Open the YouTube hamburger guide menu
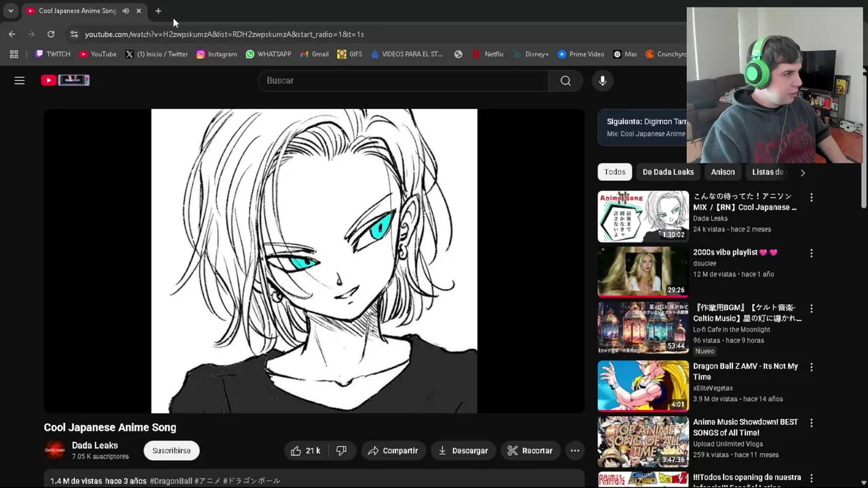 click(x=20, y=81)
